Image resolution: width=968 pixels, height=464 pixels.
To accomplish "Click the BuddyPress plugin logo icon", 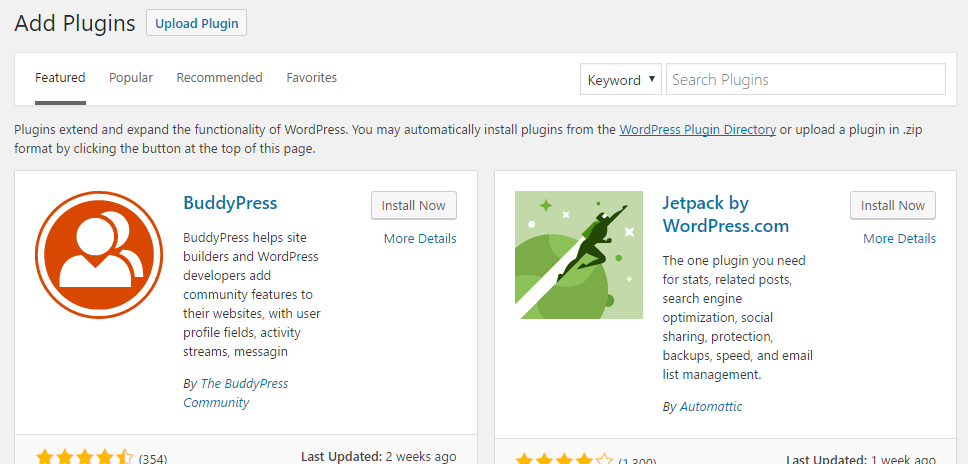I will [99, 255].
